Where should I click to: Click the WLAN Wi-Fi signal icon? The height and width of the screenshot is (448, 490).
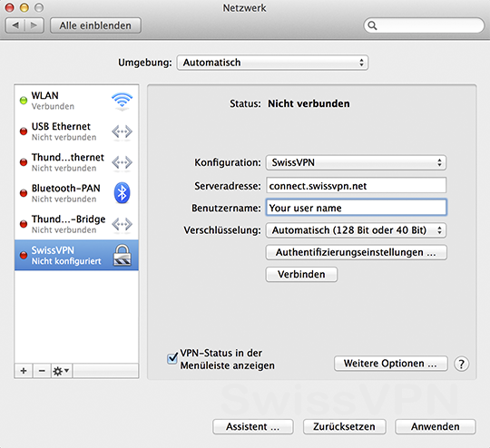pyautogui.click(x=122, y=102)
